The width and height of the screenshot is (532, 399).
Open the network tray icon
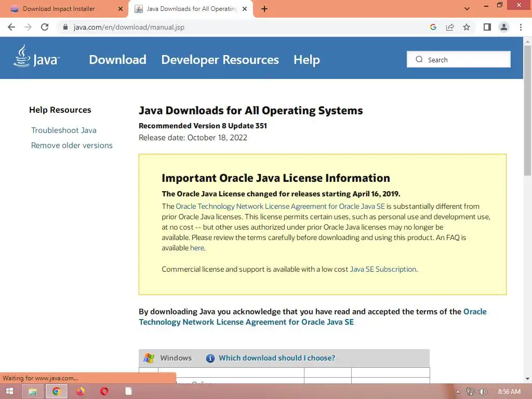(x=471, y=392)
